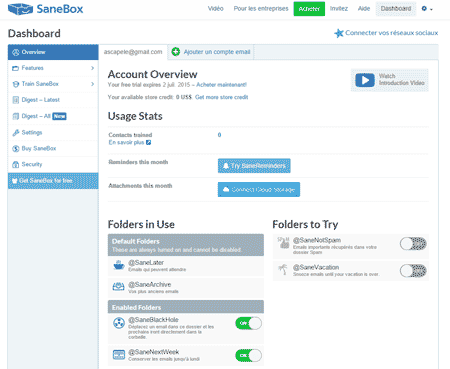The width and height of the screenshot is (450, 369).
Task: Click the SaneBox wordmark text
Action: pos(60,9)
